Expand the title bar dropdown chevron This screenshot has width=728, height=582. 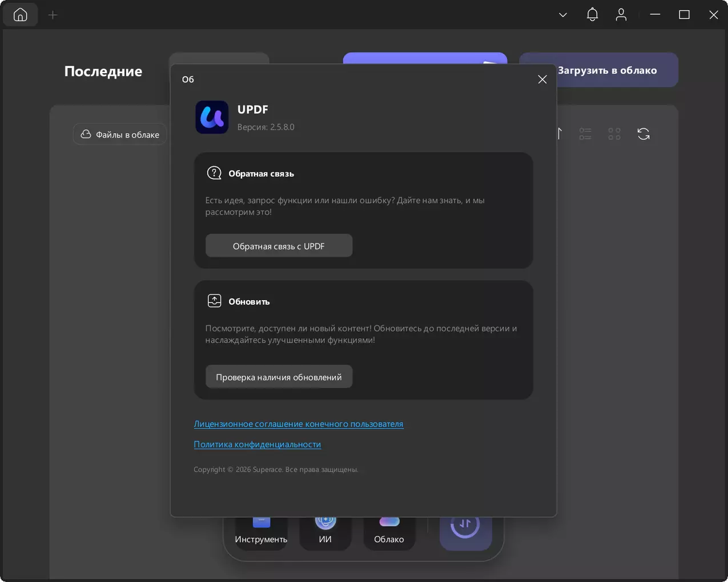[x=563, y=15]
